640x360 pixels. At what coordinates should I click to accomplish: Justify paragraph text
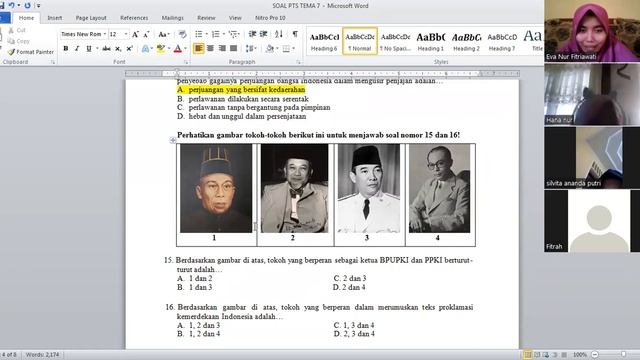tap(233, 49)
